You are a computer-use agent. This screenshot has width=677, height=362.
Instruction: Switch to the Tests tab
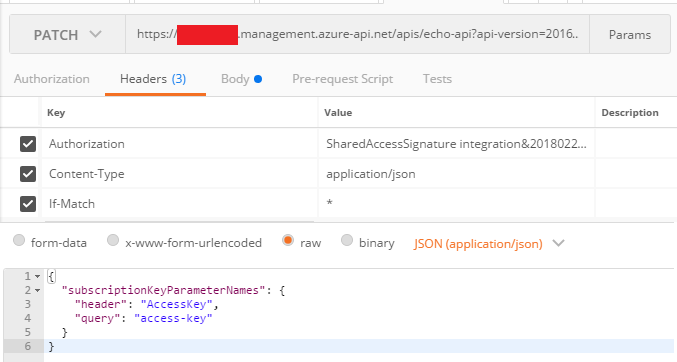(437, 79)
